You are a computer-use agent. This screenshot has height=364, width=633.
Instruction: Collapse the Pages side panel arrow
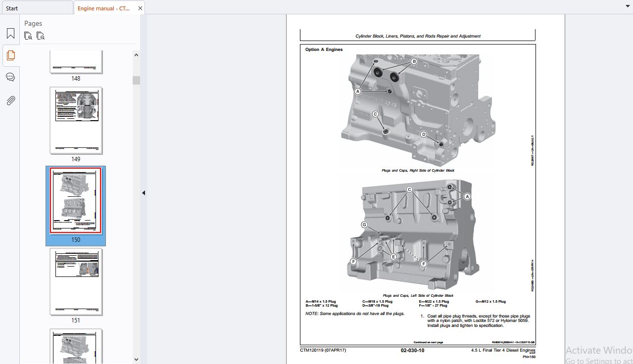click(x=144, y=193)
